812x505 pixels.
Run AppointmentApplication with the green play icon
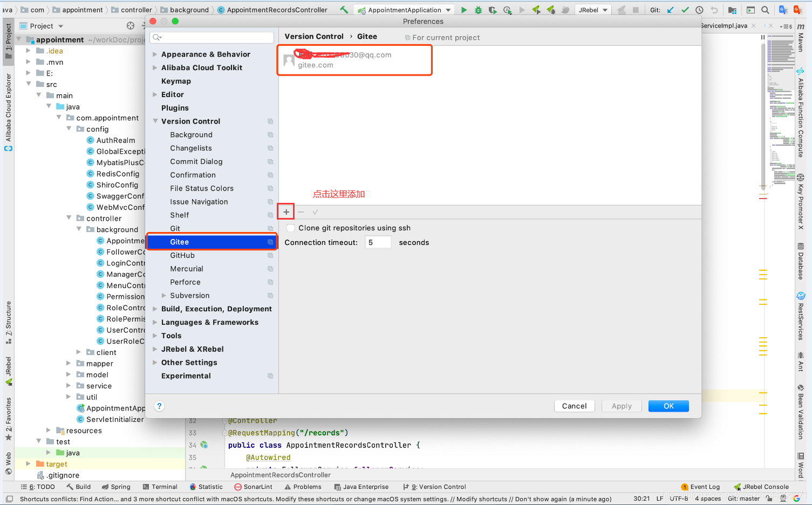(x=464, y=10)
